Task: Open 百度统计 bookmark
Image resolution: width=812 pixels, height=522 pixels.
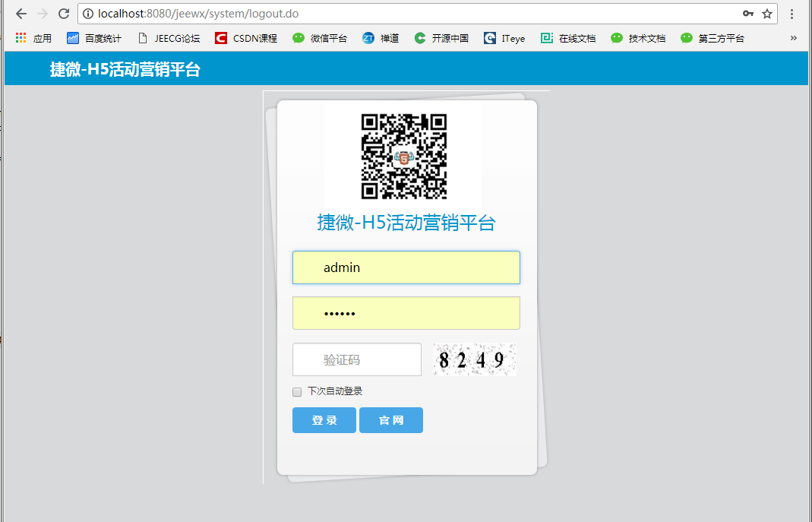Action: tap(94, 38)
